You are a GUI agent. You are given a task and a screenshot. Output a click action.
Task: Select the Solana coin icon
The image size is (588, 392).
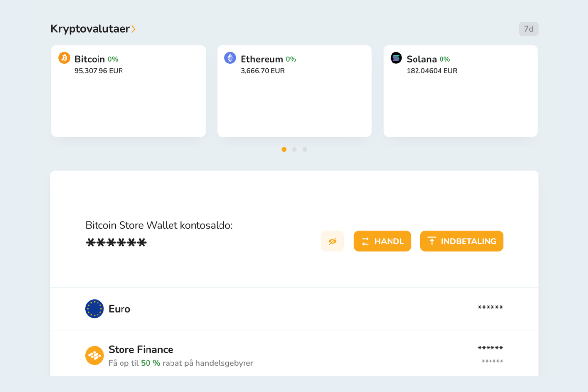tap(396, 58)
